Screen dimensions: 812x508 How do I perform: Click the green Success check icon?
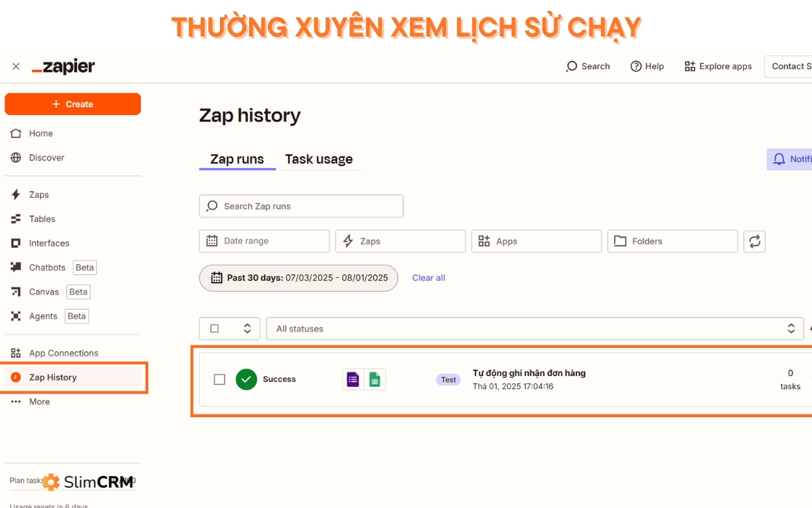click(246, 379)
